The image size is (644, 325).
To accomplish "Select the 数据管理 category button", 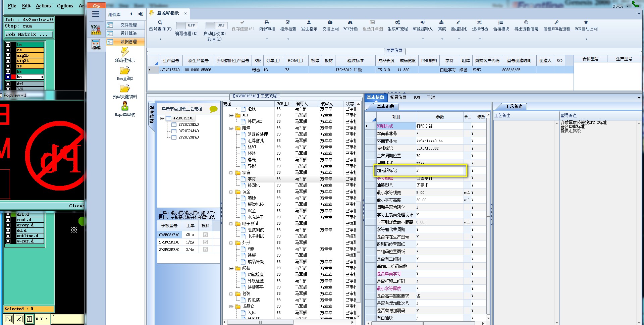I will click(125, 42).
